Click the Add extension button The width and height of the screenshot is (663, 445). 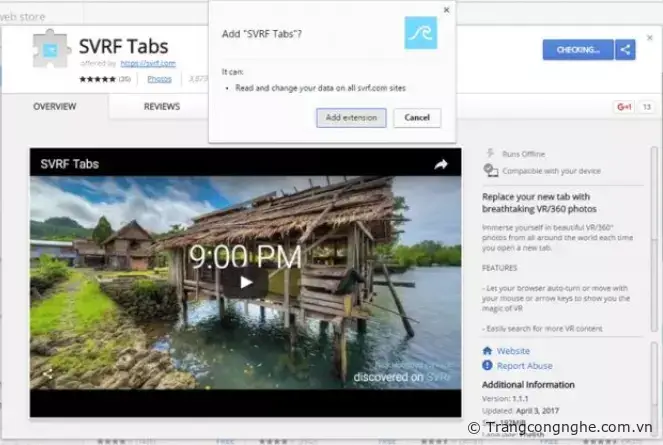click(351, 118)
